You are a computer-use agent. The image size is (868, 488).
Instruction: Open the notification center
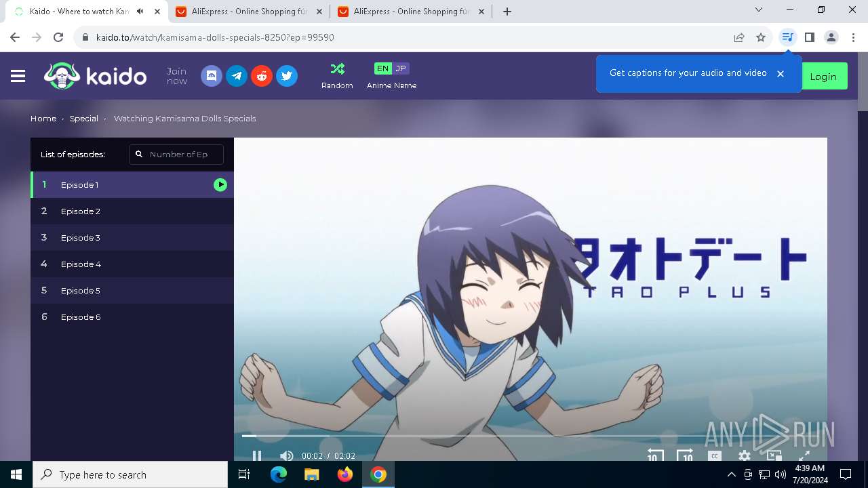coord(846,474)
